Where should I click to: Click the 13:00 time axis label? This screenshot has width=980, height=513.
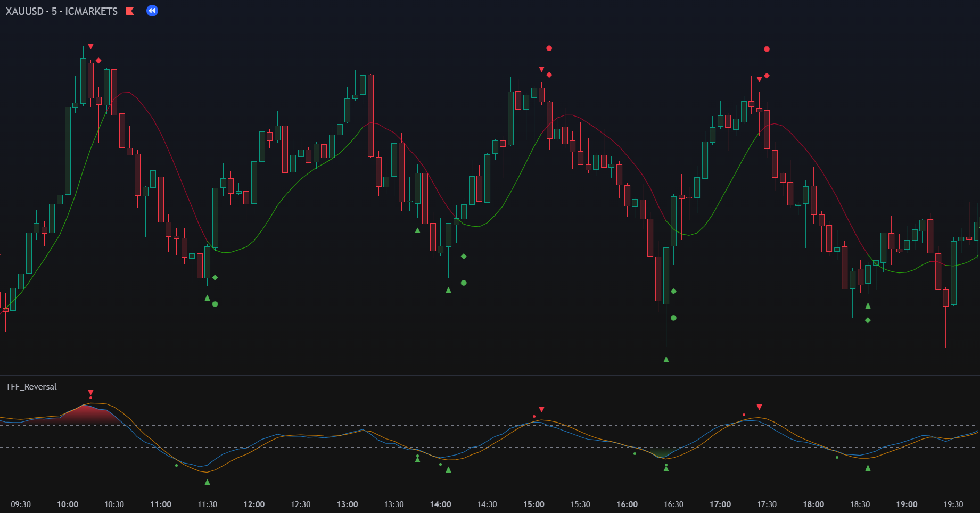click(348, 504)
